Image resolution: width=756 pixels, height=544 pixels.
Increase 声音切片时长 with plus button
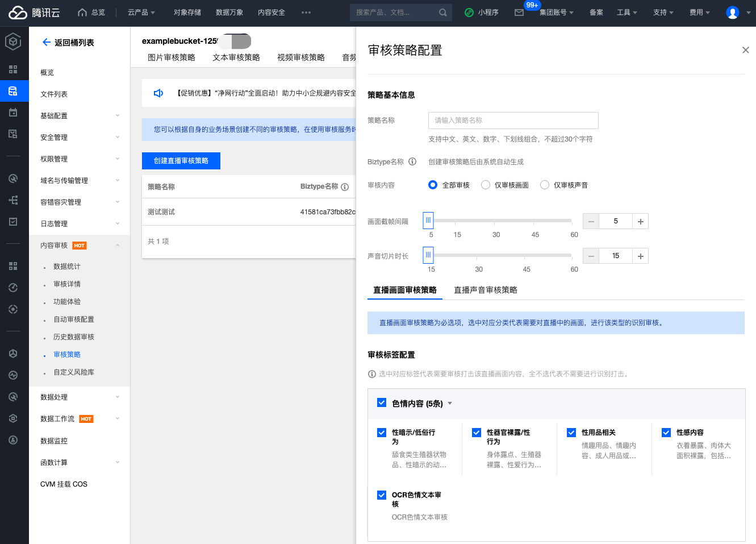(x=641, y=256)
